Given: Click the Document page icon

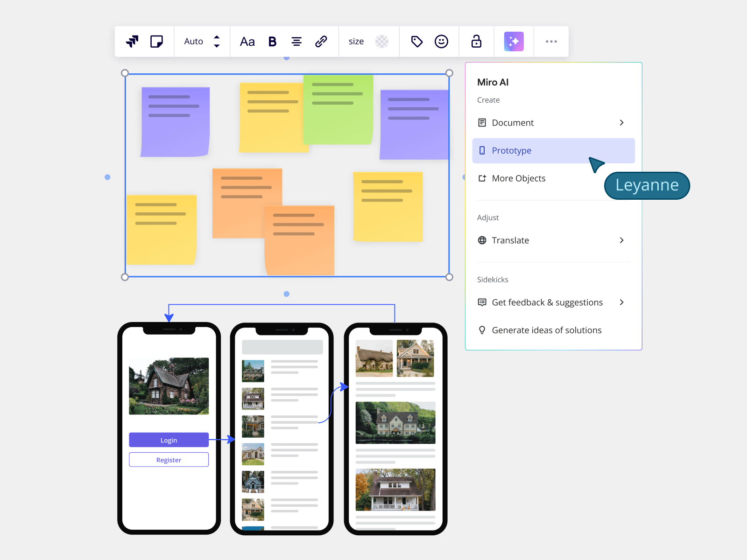Looking at the screenshot, I should coord(482,123).
